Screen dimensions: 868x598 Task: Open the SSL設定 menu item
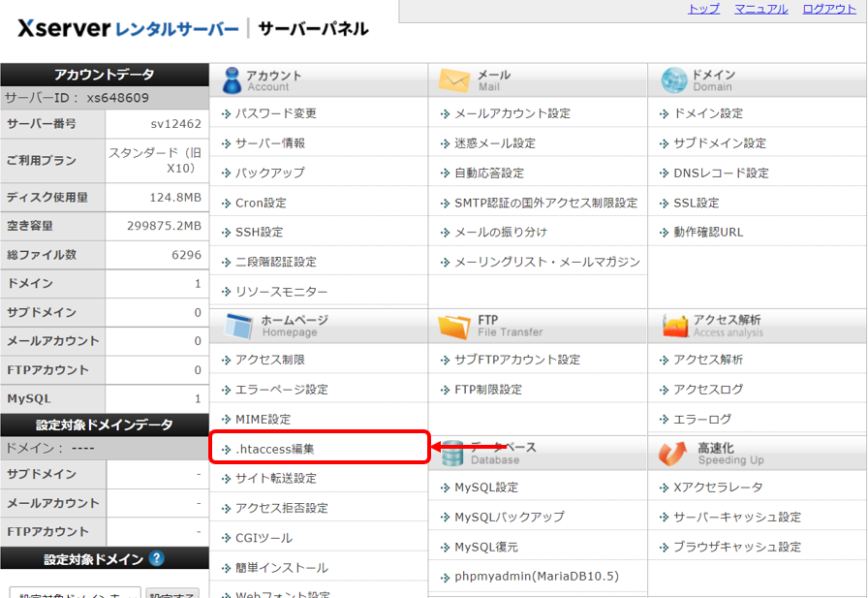(696, 203)
